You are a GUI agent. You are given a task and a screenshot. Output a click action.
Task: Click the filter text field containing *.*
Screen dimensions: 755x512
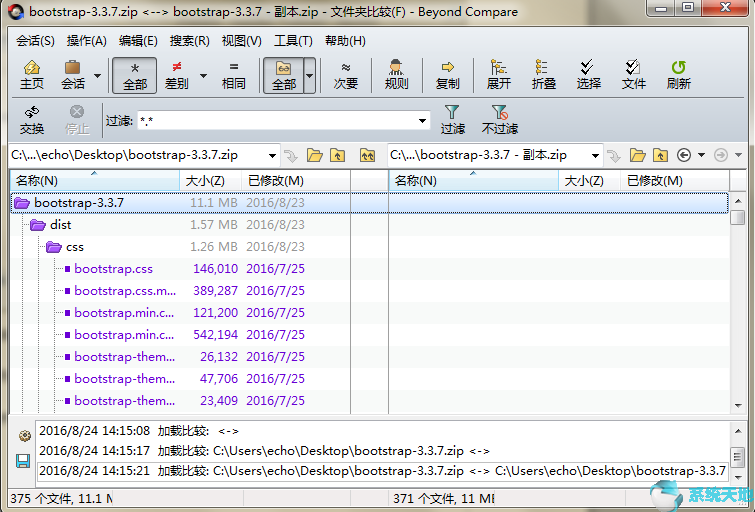click(277, 120)
